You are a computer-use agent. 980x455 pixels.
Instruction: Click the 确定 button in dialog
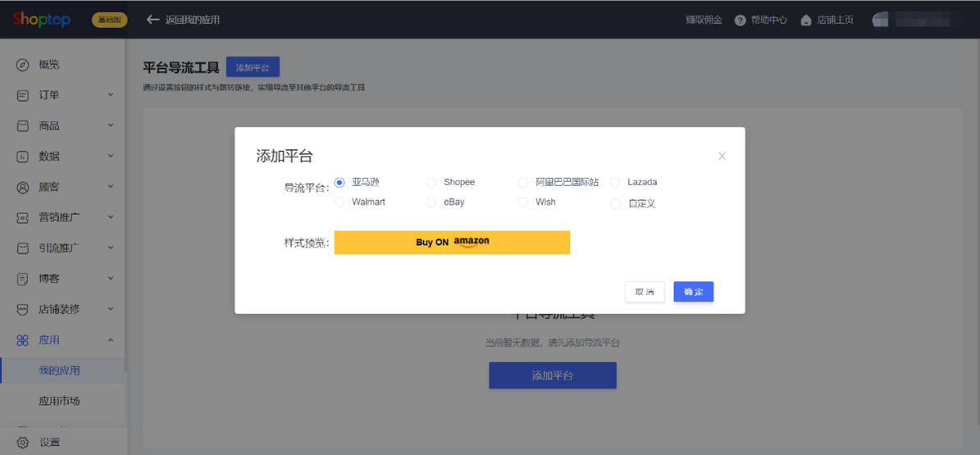click(694, 292)
